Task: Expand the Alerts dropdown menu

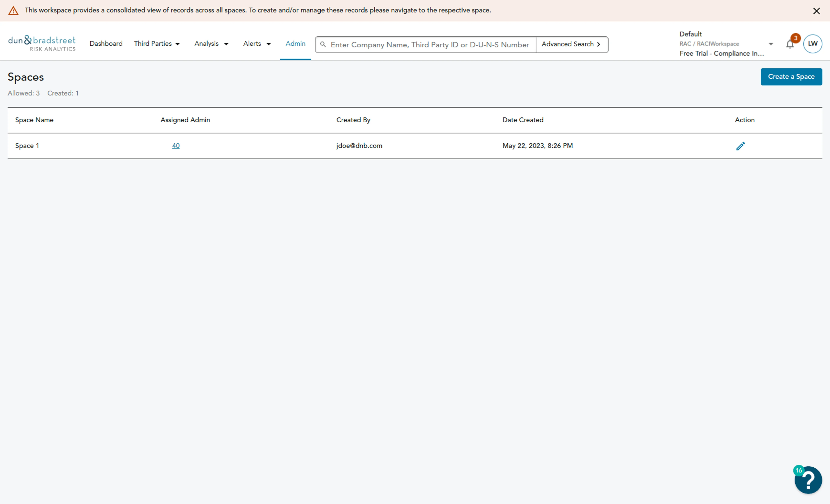Action: (x=257, y=44)
